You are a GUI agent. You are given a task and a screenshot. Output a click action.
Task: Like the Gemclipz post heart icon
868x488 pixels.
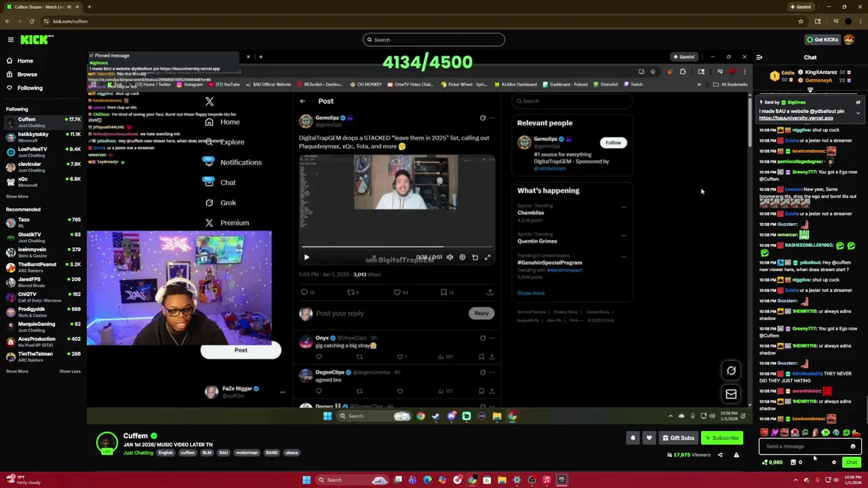[x=397, y=293]
